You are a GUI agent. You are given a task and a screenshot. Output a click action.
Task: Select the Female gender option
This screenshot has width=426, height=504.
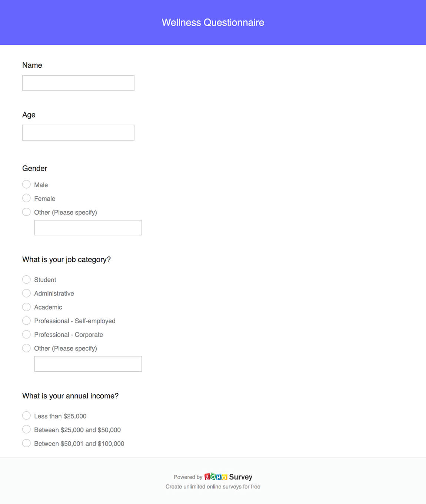click(x=26, y=198)
